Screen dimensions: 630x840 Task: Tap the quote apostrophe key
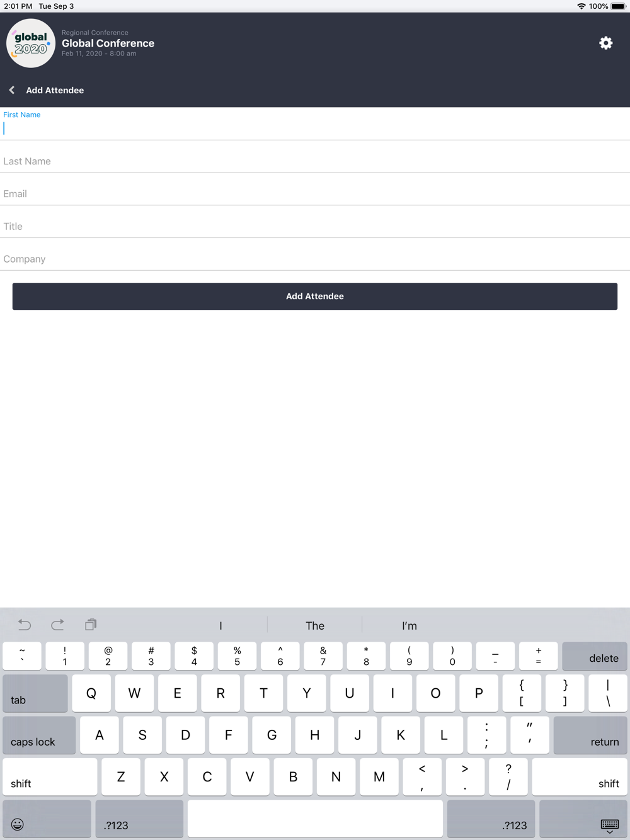point(530,735)
